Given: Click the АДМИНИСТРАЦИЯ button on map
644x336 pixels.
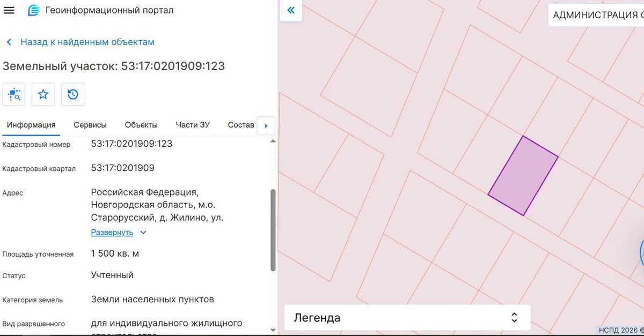Looking at the screenshot, I should tap(596, 15).
